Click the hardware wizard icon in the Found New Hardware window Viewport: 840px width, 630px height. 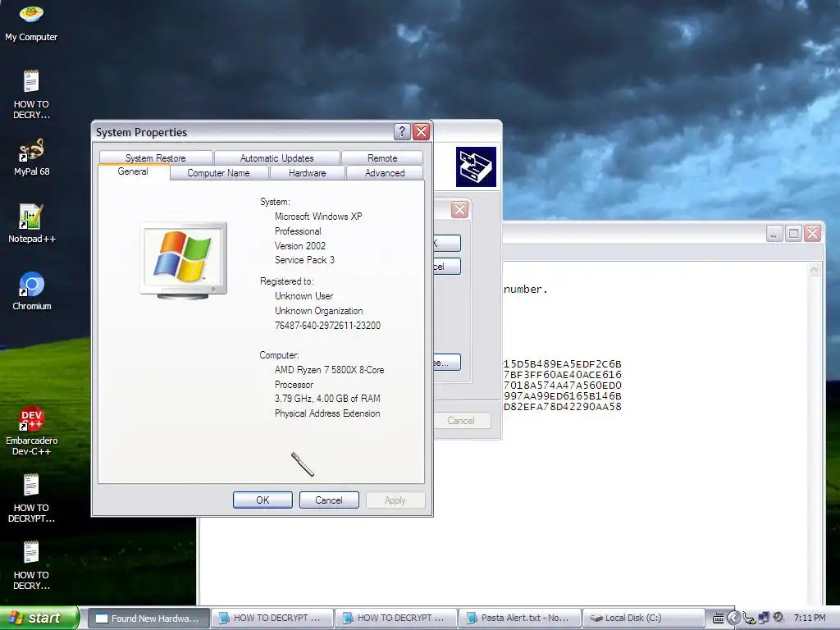point(476,167)
